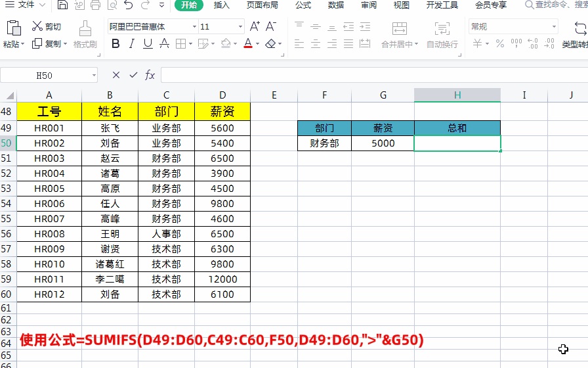Decrease font size with A- icon

271,26
